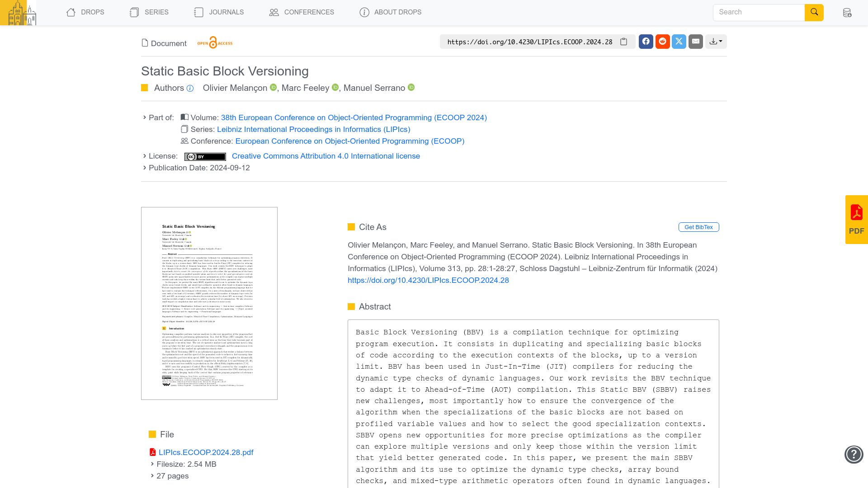Viewport: 868px width, 488px height.
Task: Copy the DOI with the clipboard icon
Action: [624, 42]
